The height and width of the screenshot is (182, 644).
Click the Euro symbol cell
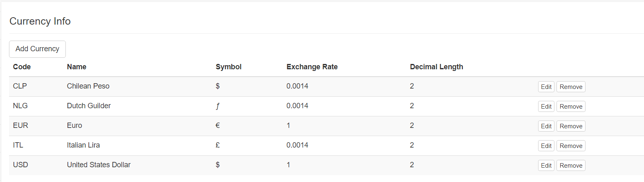tap(218, 125)
